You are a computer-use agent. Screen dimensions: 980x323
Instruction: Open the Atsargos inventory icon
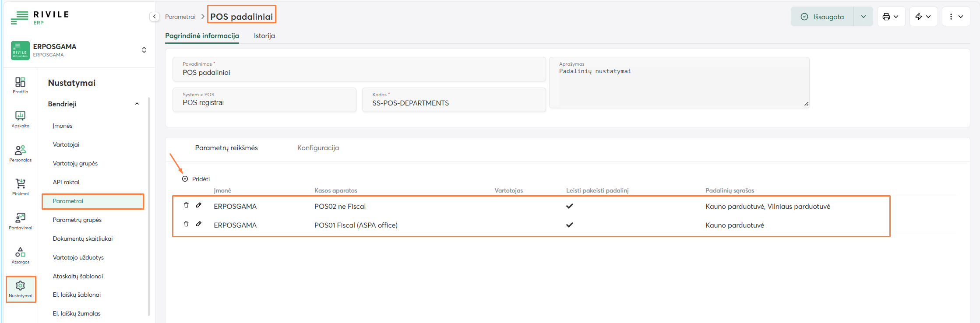20,255
